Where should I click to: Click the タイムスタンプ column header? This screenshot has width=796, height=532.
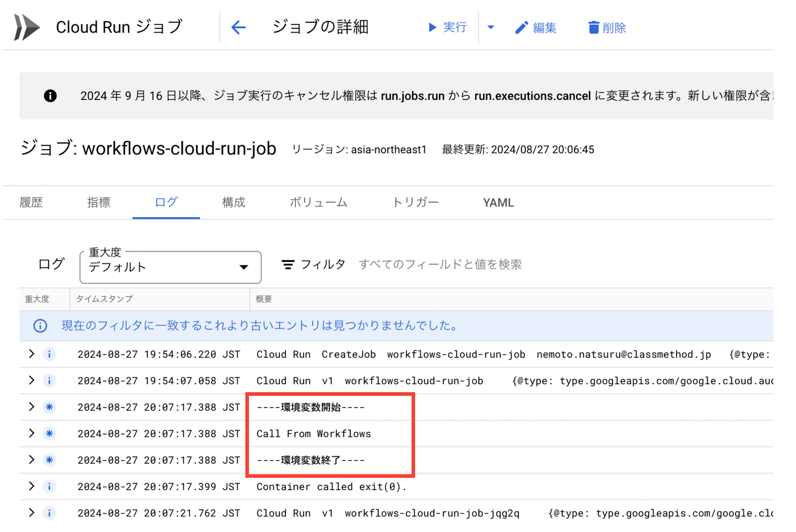point(104,299)
